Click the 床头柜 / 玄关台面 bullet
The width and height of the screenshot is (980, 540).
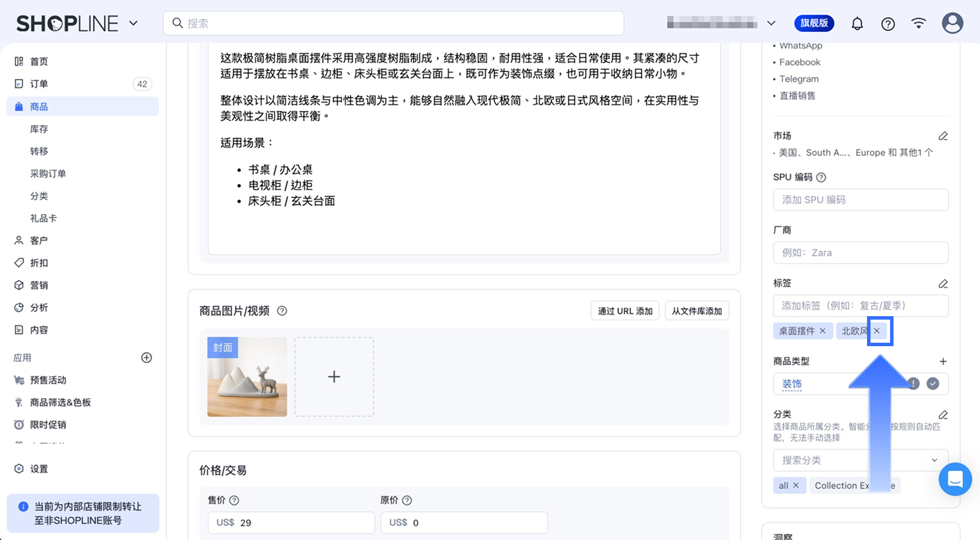click(291, 201)
